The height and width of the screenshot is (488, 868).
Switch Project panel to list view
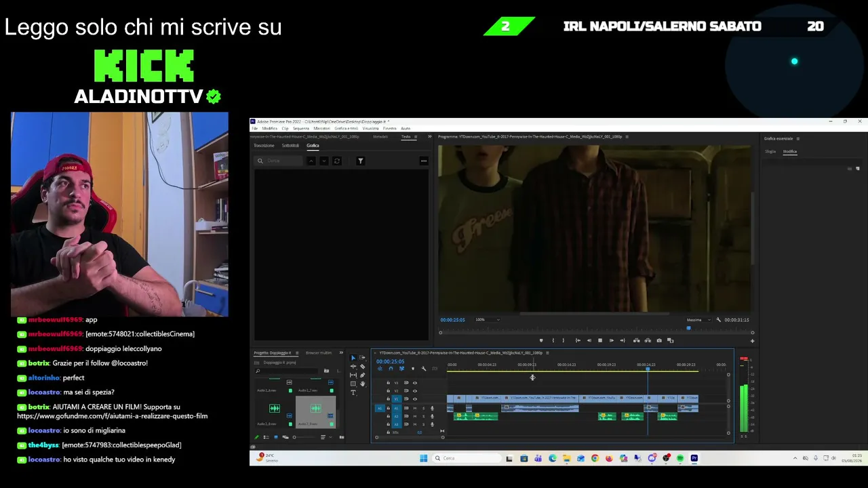coord(266,437)
